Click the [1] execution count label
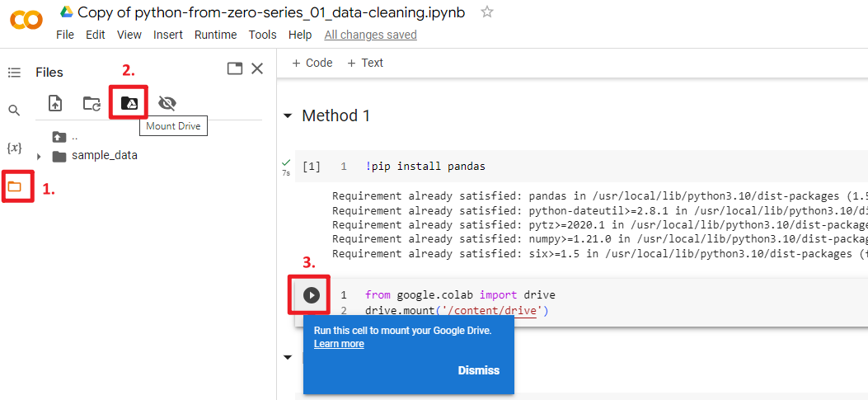This screenshot has height=400, width=868. coord(311,167)
